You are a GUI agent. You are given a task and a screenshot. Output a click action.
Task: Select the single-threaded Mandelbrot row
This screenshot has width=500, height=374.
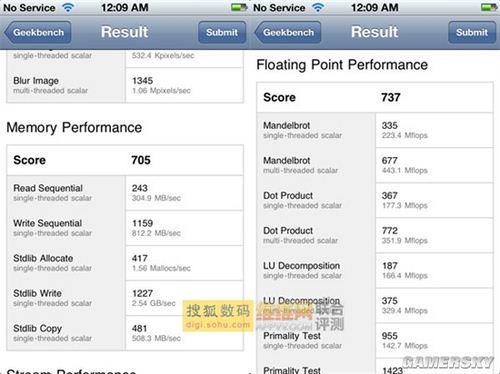[375, 130]
